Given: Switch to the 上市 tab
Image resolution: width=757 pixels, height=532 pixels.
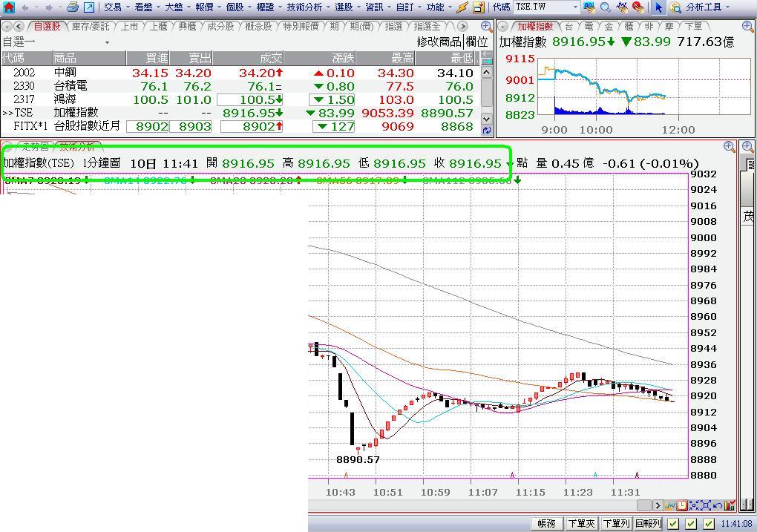Looking at the screenshot, I should click(129, 27).
